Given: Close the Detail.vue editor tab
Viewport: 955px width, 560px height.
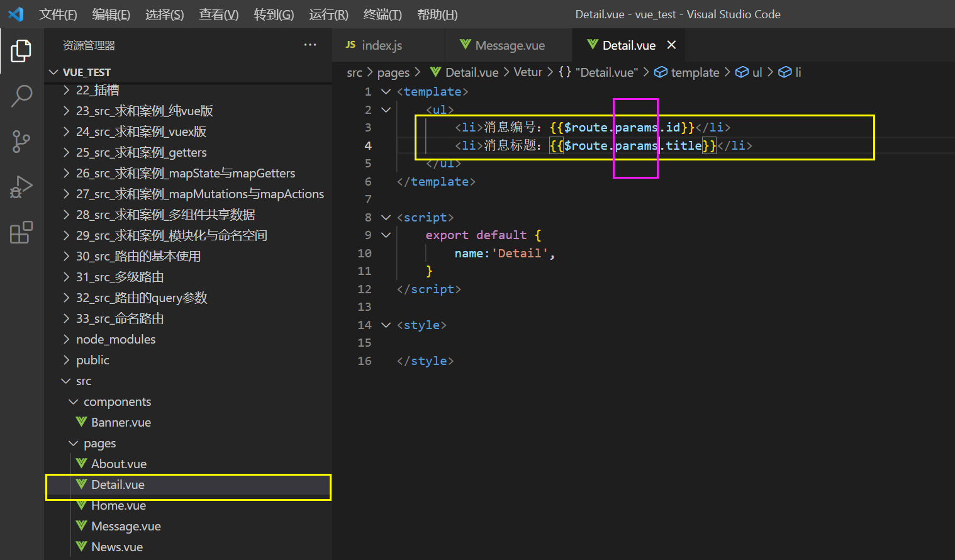Looking at the screenshot, I should (x=671, y=45).
